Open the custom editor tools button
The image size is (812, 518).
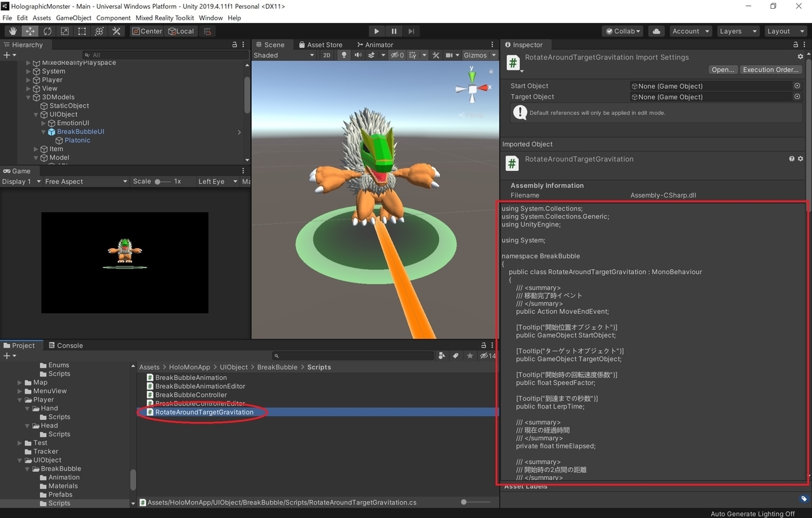pos(116,31)
